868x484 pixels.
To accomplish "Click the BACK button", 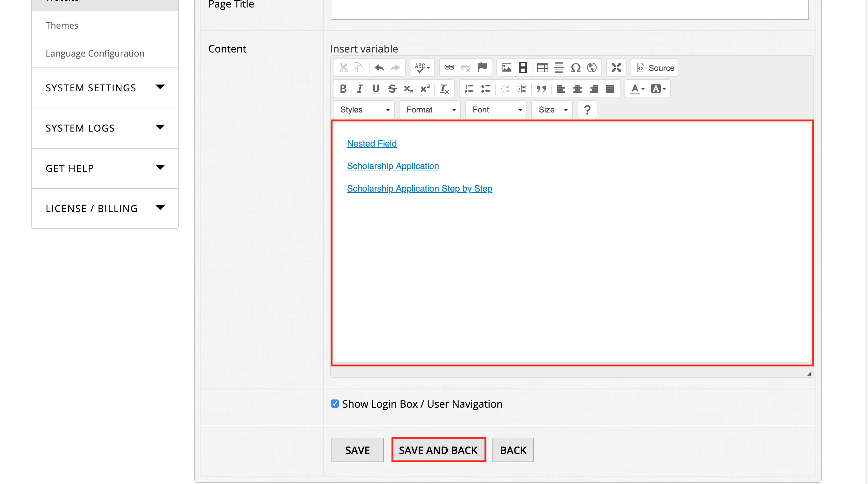I will pos(513,450).
